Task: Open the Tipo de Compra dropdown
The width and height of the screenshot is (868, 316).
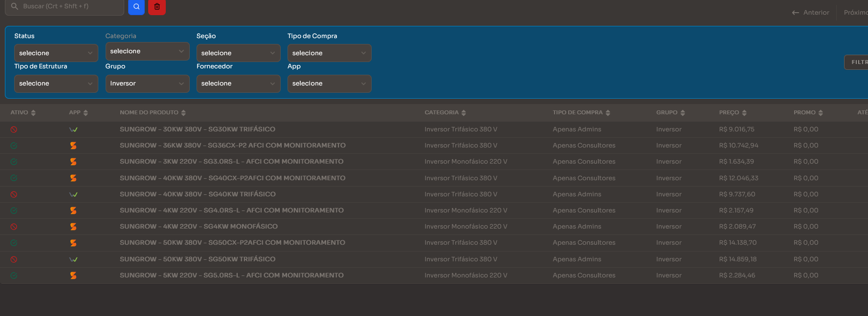Action: click(x=329, y=53)
